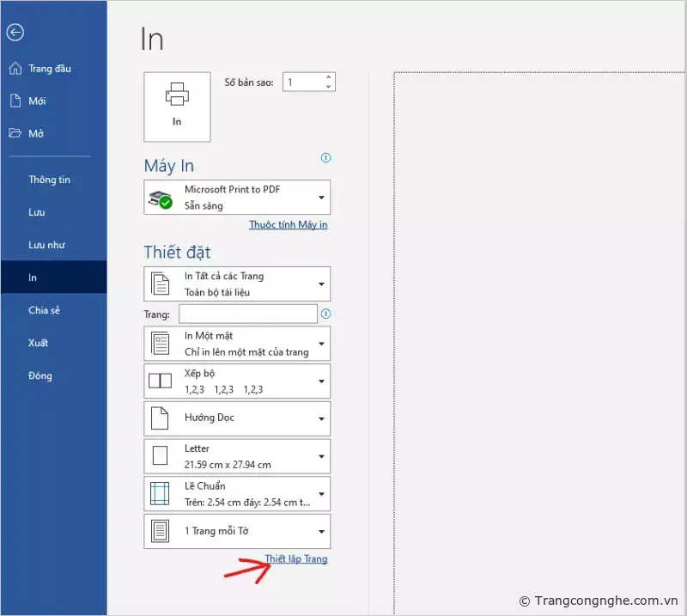Click the large In printer button
The height and width of the screenshot is (616, 687).
[x=177, y=107]
